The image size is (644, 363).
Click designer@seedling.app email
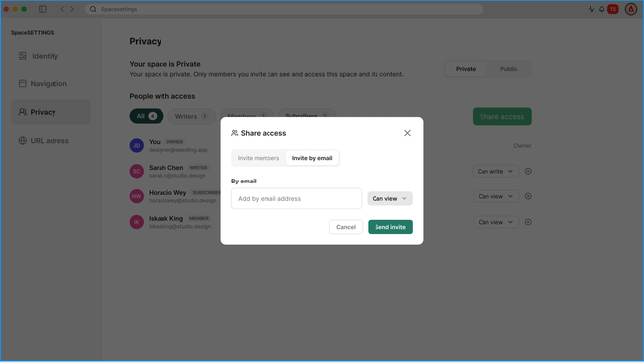coord(177,150)
